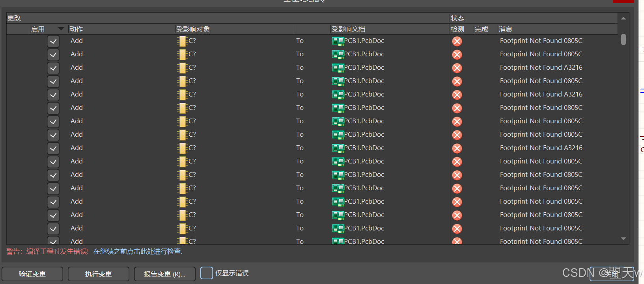Screen dimensions: 644x284
Task: Click the scrollbar up arrow
Action: point(623,18)
